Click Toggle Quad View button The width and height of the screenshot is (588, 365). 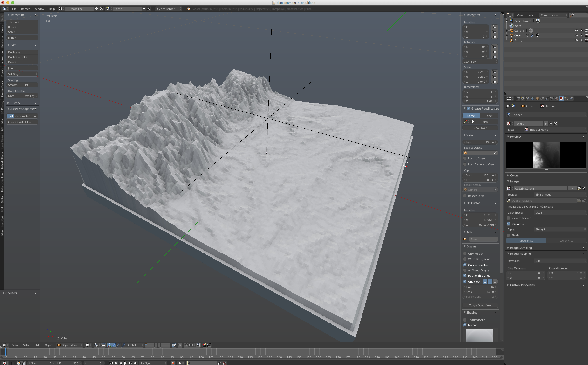click(x=480, y=305)
